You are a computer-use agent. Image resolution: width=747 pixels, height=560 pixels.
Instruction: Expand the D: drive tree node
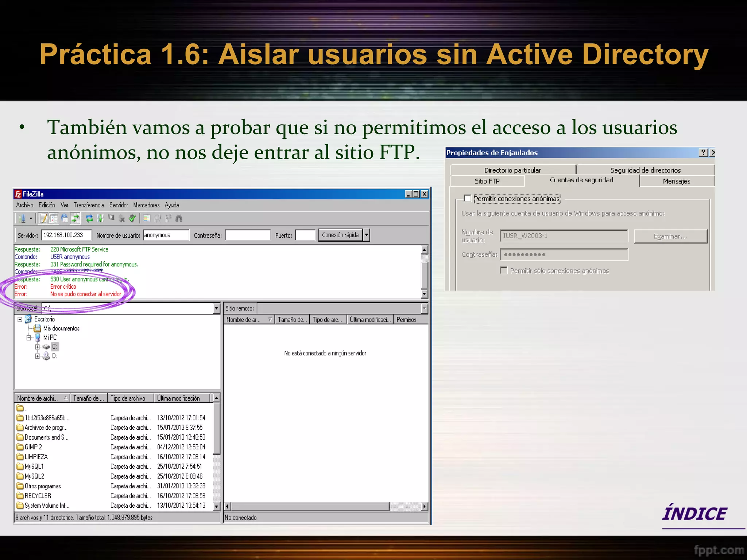click(37, 356)
